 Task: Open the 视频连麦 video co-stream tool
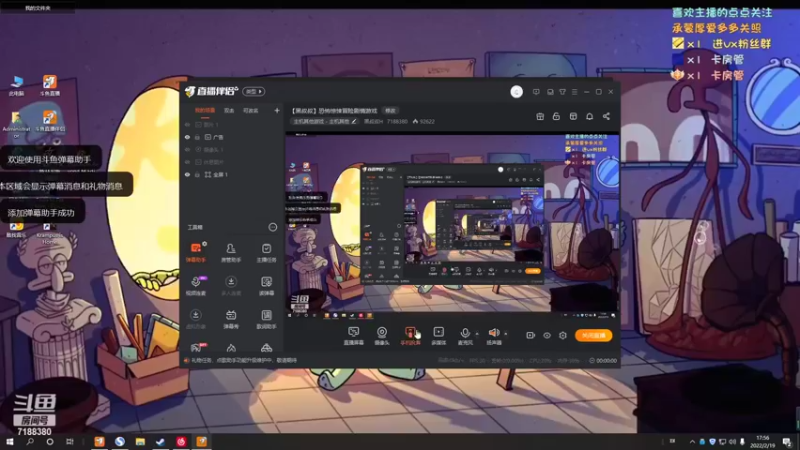(x=195, y=286)
